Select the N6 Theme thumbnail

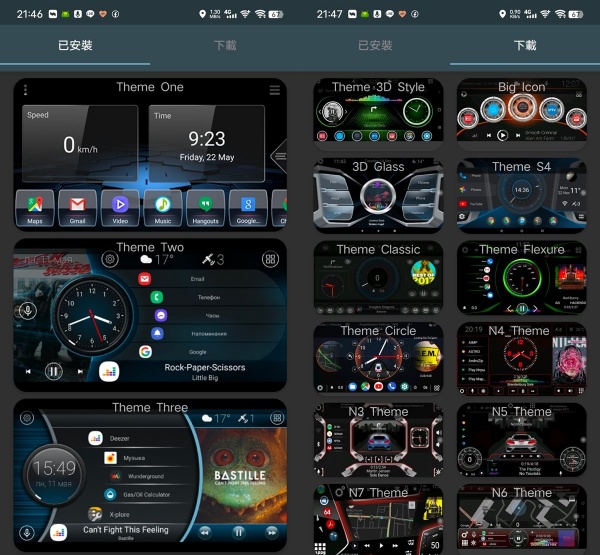pos(522,517)
